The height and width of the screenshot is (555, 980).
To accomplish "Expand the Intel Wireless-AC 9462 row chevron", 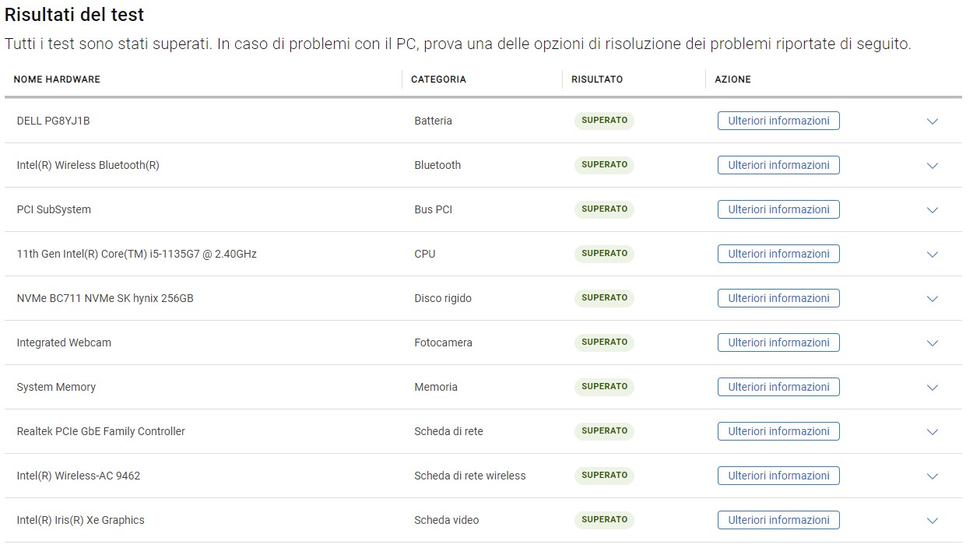I will coord(933,476).
